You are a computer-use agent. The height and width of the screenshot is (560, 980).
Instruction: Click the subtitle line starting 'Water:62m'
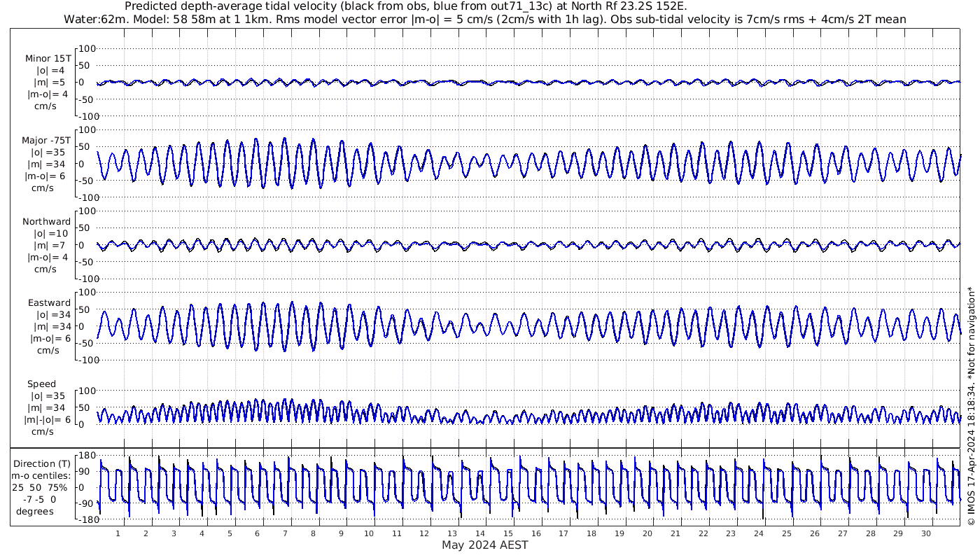[485, 19]
